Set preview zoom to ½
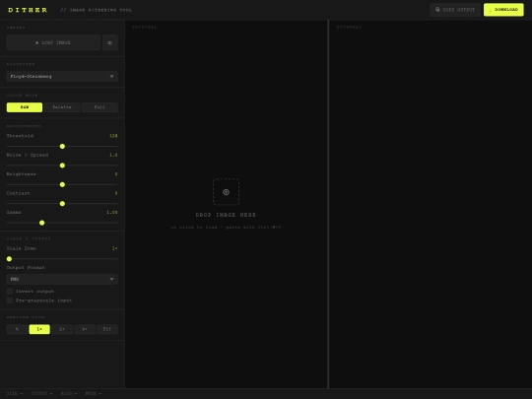 pyautogui.click(x=17, y=329)
